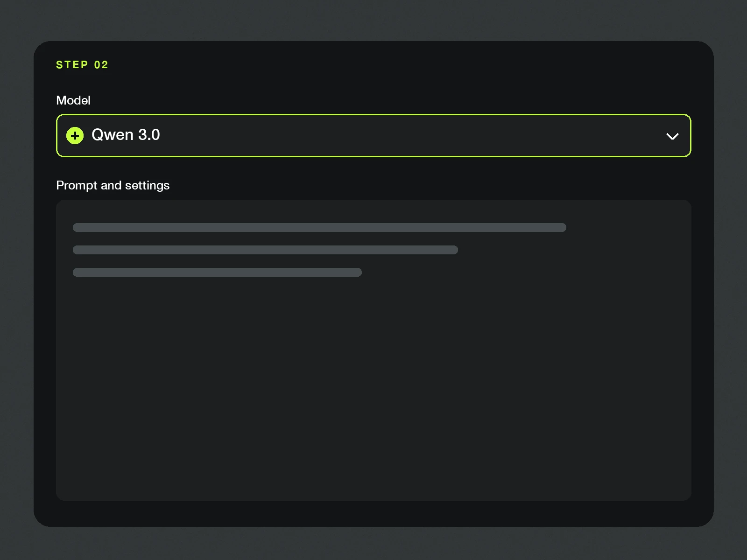The height and width of the screenshot is (560, 747).
Task: Click the green plus icon beside Qwen 3.0
Action: 75,136
